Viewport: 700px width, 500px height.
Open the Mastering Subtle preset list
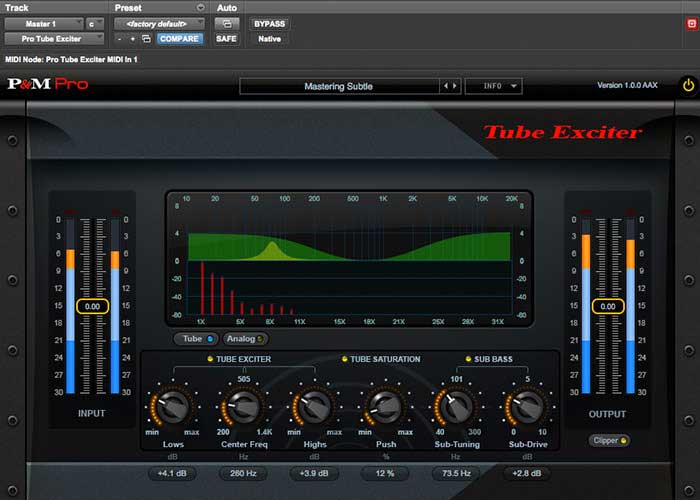coord(339,86)
